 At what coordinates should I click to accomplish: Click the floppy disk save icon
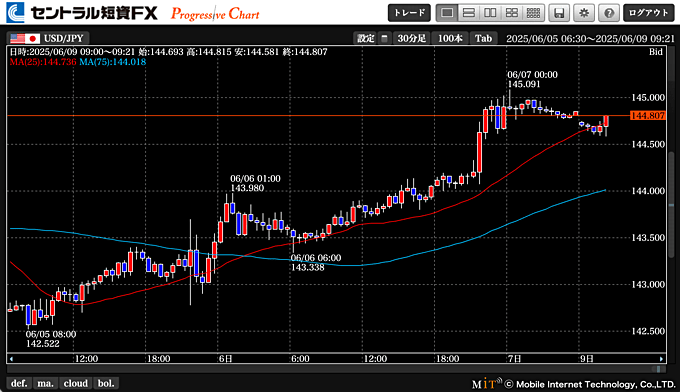click(x=559, y=13)
